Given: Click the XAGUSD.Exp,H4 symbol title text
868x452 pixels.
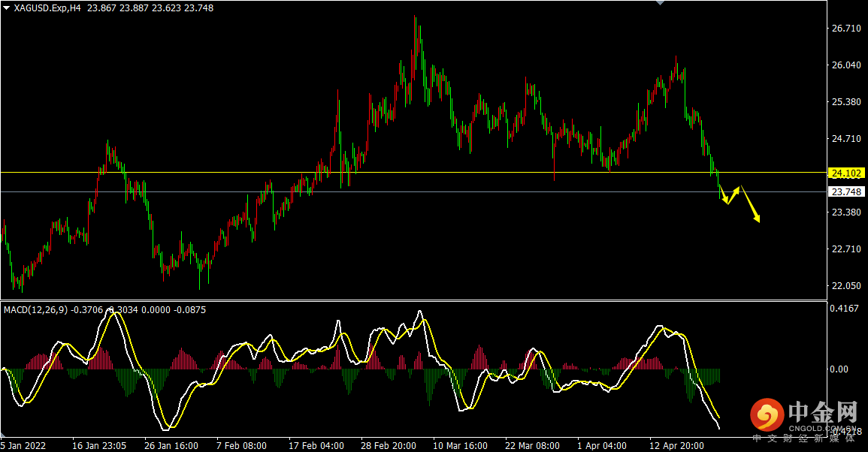Looking at the screenshot, I should click(47, 8).
